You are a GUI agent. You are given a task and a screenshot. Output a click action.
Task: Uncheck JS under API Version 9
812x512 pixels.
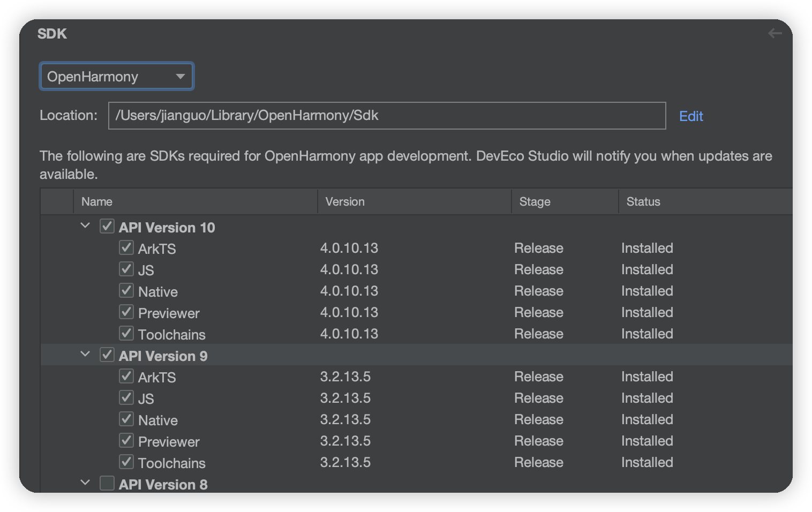click(x=126, y=397)
